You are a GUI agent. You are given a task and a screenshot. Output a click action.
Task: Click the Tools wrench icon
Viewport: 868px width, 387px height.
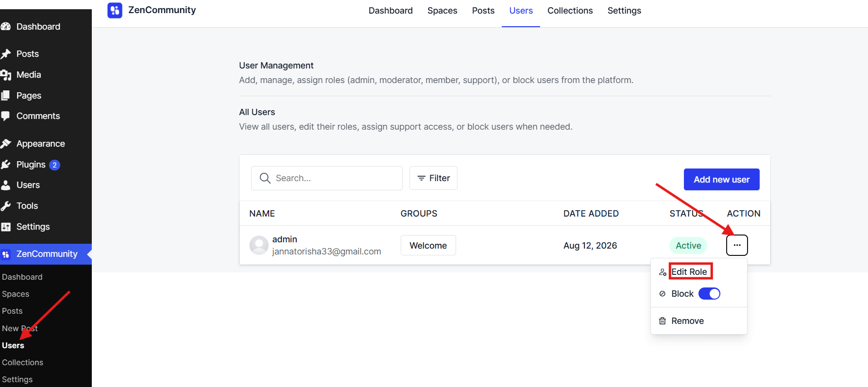6,206
